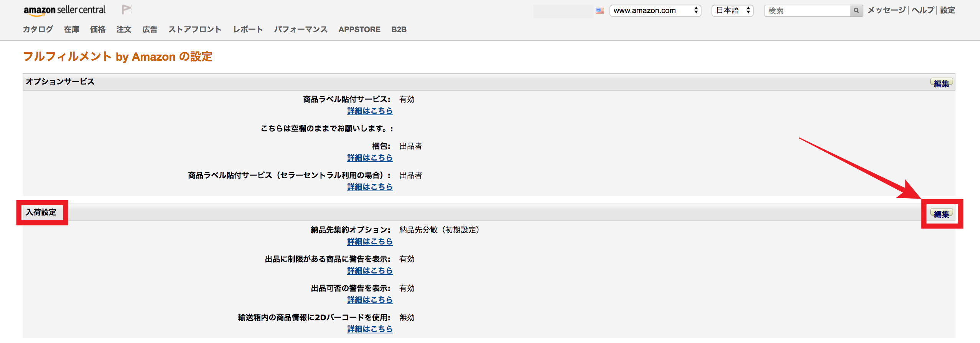Open the 日本語 language dropdown
The width and height of the screenshot is (980, 343).
[733, 11]
